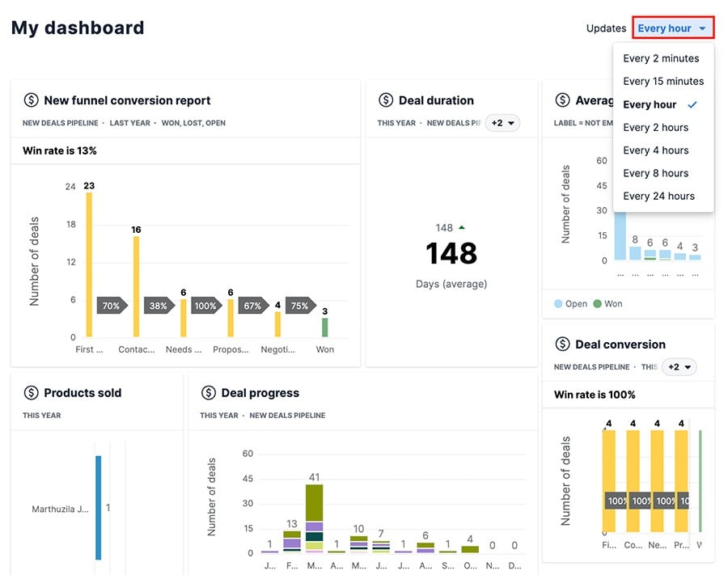Screen dimensions: 728x575
Task: Click the currency icon on New funnel conversion report
Action: click(31, 100)
